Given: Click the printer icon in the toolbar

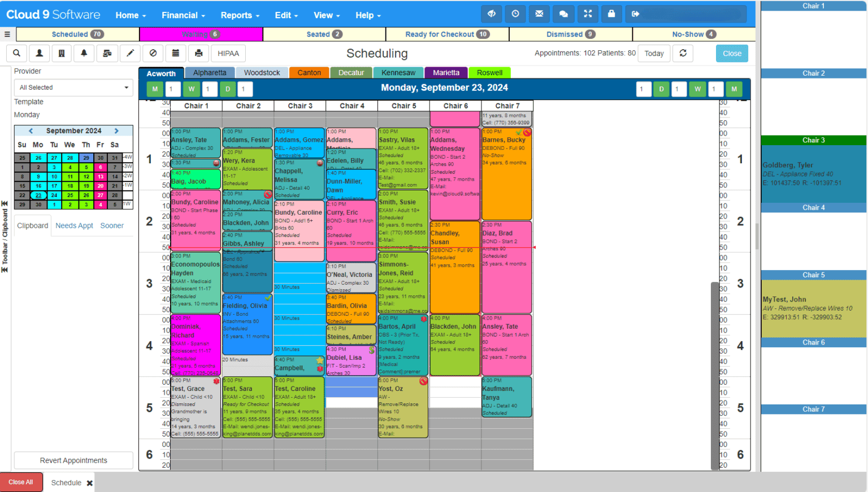Looking at the screenshot, I should pos(197,53).
